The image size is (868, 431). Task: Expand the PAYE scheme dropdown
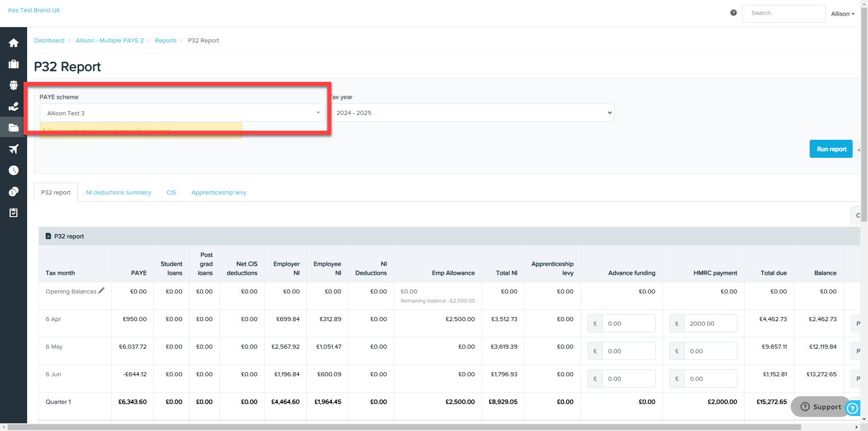[183, 113]
